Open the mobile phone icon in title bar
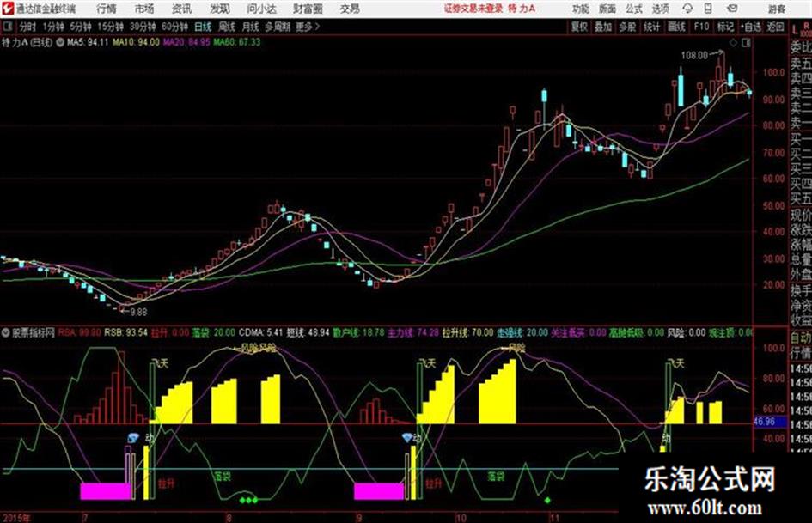This screenshot has height=523, width=812. (x=708, y=9)
